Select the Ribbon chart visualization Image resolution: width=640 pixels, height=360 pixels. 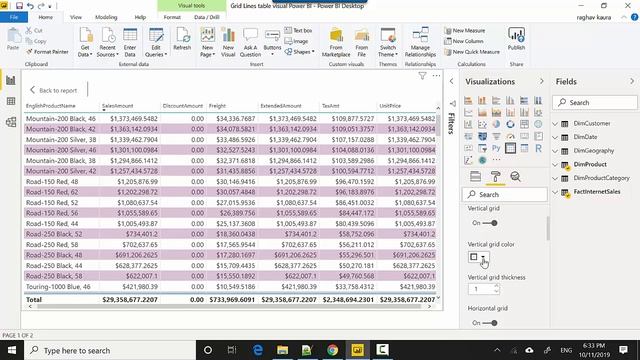538,112
